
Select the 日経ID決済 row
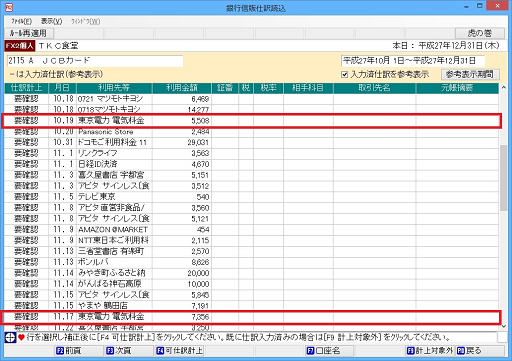[x=252, y=164]
